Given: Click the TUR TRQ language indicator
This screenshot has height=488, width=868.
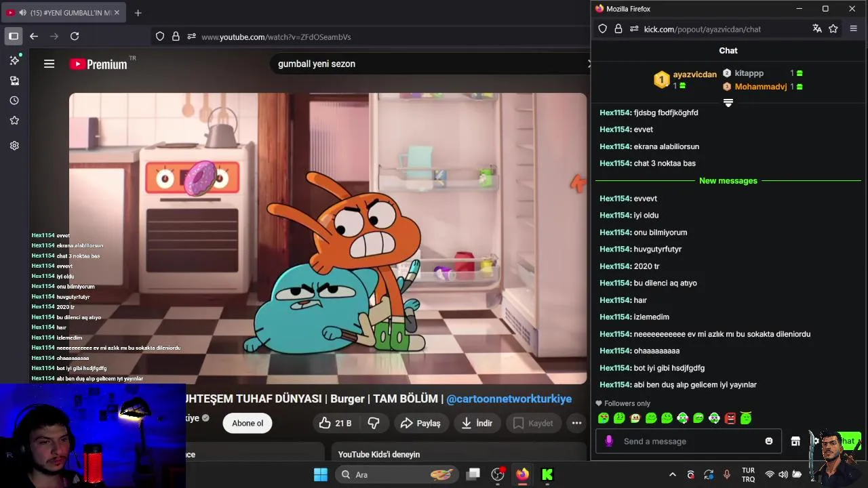Looking at the screenshot, I should click(748, 474).
